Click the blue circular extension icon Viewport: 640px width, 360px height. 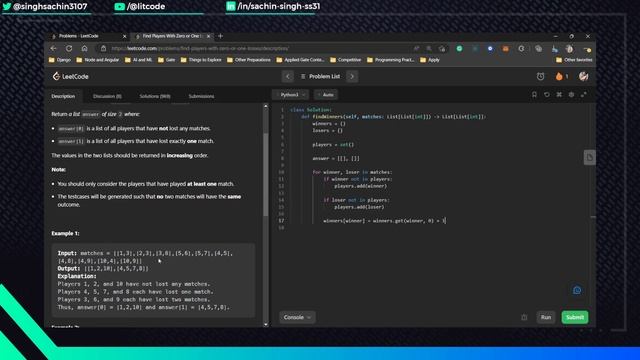[x=490, y=49]
